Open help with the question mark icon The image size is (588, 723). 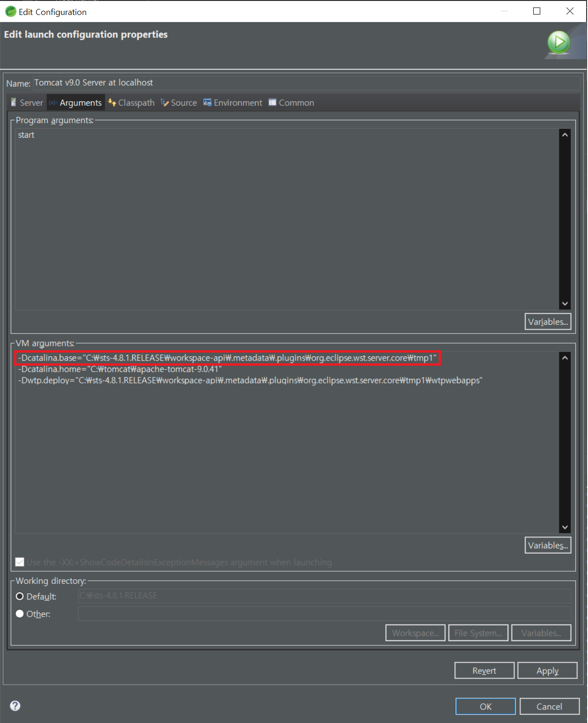tap(15, 706)
